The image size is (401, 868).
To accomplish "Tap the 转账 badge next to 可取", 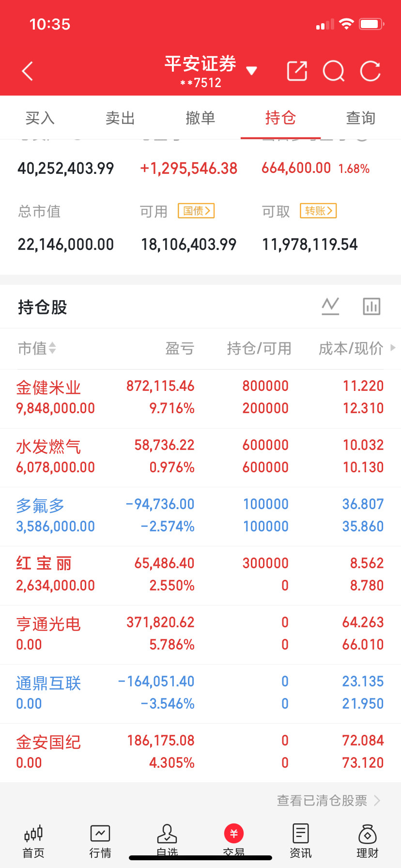I will tap(318, 211).
